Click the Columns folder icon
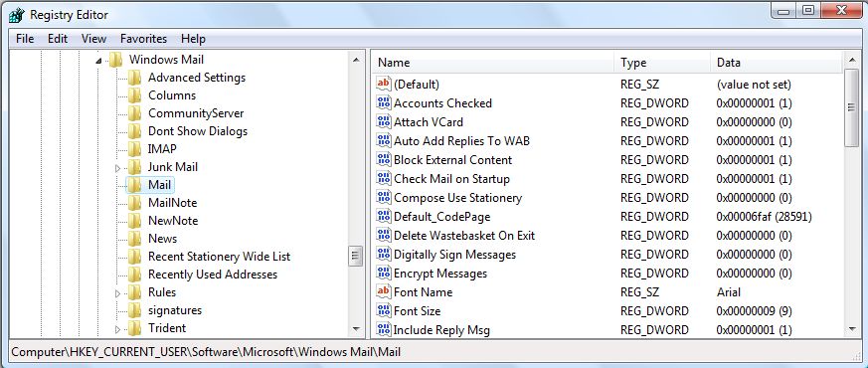 (134, 95)
